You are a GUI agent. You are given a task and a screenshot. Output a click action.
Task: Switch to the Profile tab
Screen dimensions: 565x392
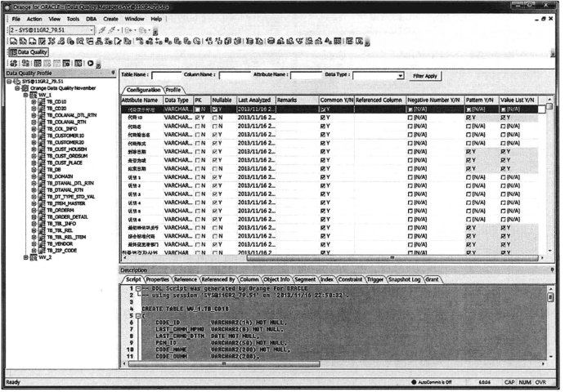click(x=173, y=90)
